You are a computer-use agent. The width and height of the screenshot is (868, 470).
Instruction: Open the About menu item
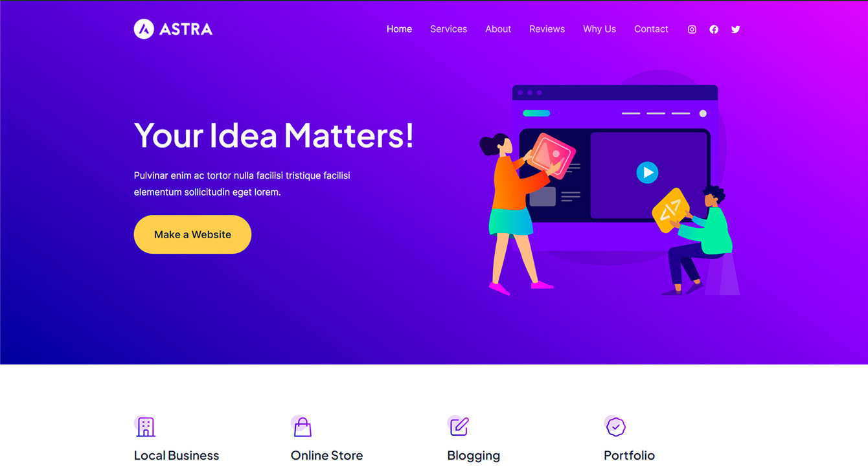[498, 29]
